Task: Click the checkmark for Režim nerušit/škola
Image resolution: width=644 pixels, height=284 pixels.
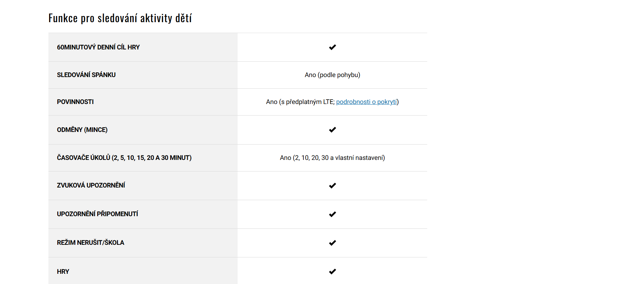Action: (332, 243)
